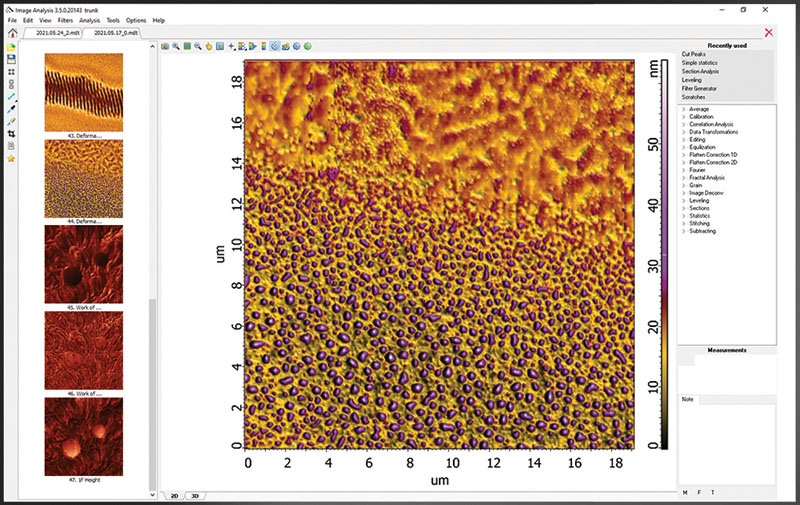The width and height of the screenshot is (800, 505).
Task: Select the thumbnail labeled 47. 1F Height
Action: [84, 437]
